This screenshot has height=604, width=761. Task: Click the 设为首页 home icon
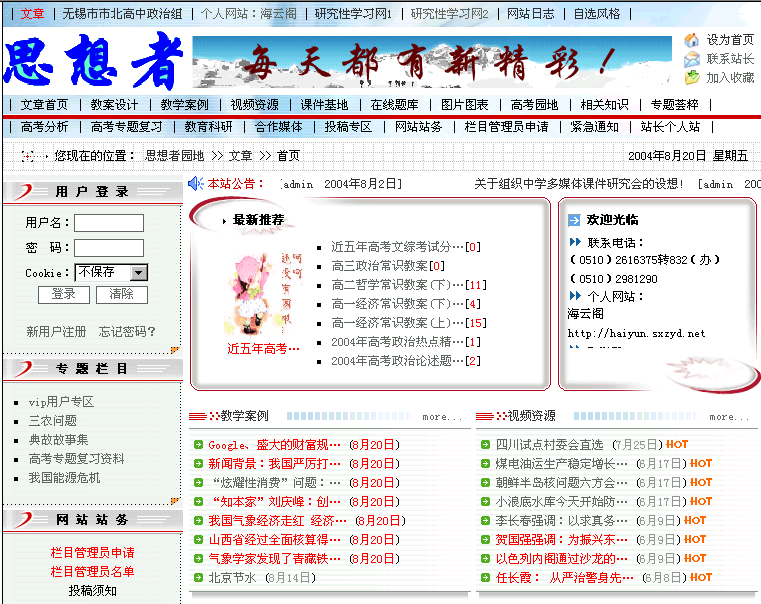click(691, 40)
